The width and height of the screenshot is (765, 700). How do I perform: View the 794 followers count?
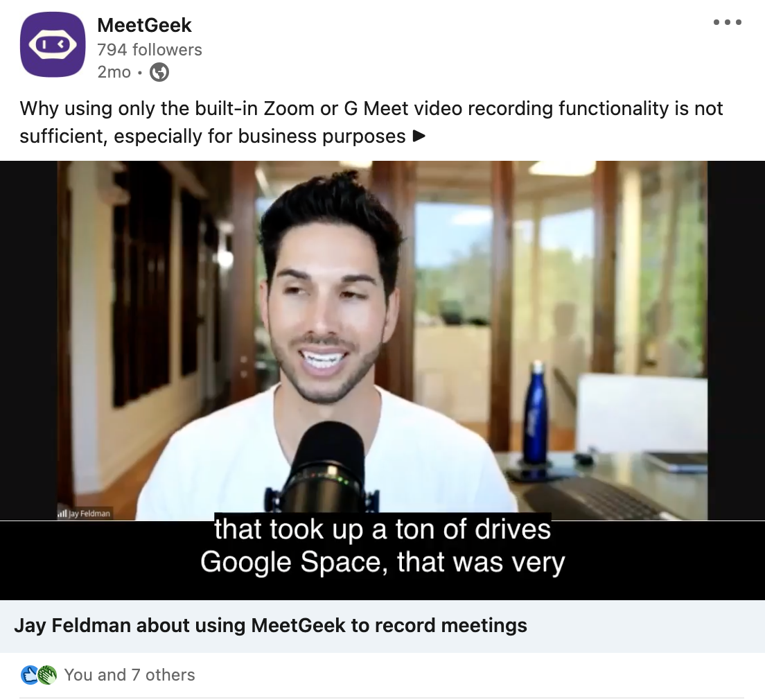pos(149,50)
